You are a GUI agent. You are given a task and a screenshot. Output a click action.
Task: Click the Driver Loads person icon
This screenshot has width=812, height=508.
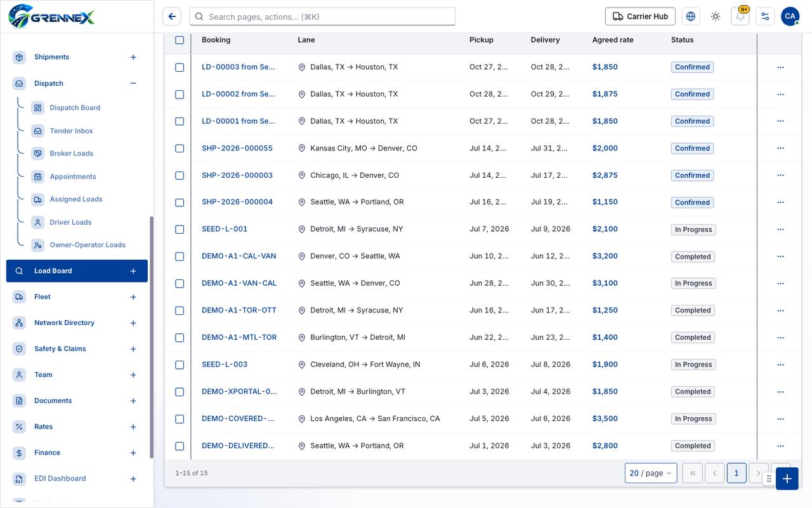click(38, 222)
